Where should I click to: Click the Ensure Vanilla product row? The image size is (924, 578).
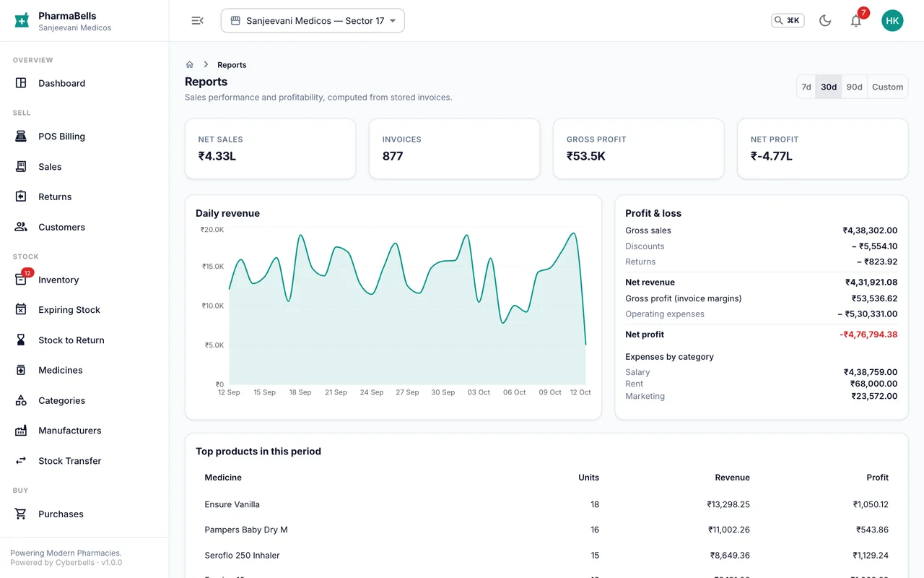546,504
